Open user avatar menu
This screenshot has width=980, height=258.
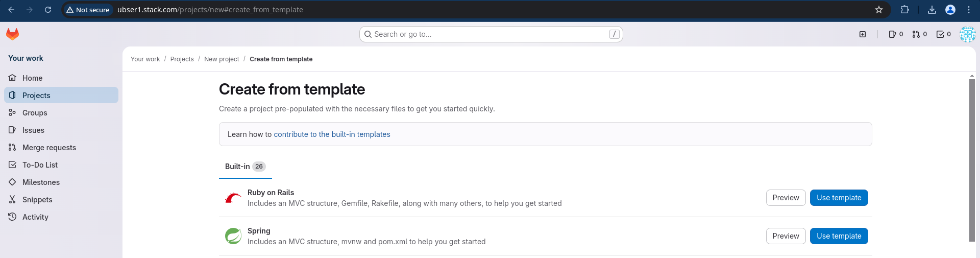point(967,34)
